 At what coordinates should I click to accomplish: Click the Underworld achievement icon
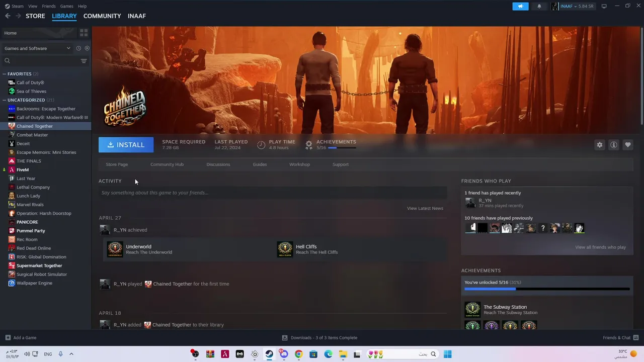(x=115, y=249)
